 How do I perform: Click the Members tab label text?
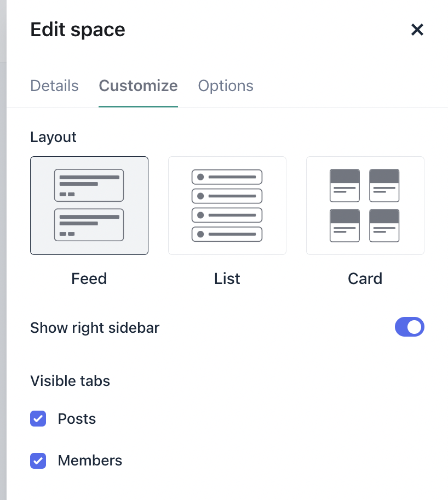[90, 461]
